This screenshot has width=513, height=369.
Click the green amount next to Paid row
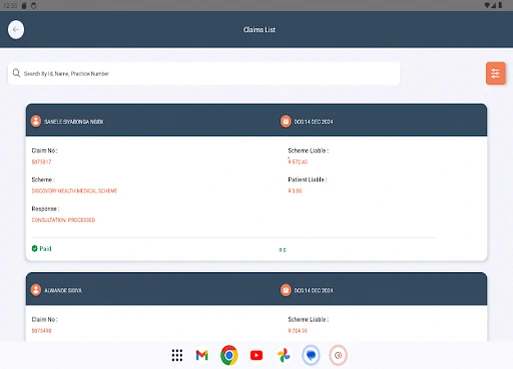click(282, 250)
